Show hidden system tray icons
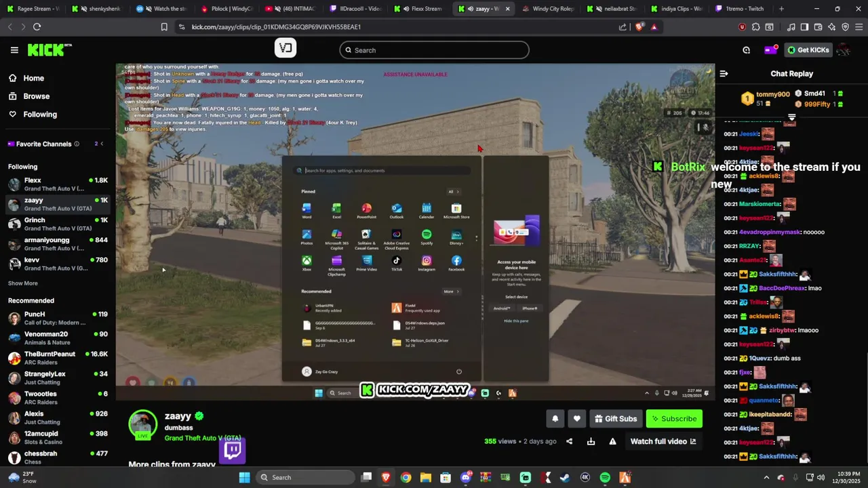 tap(766, 477)
